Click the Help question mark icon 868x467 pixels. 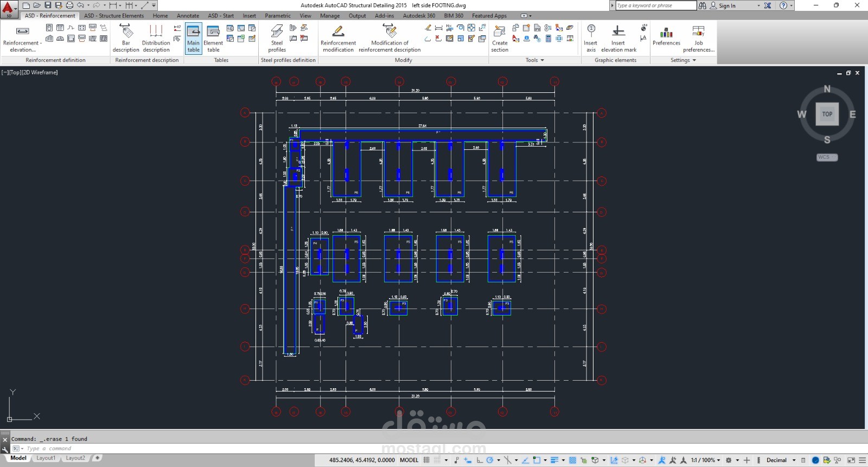tap(783, 5)
